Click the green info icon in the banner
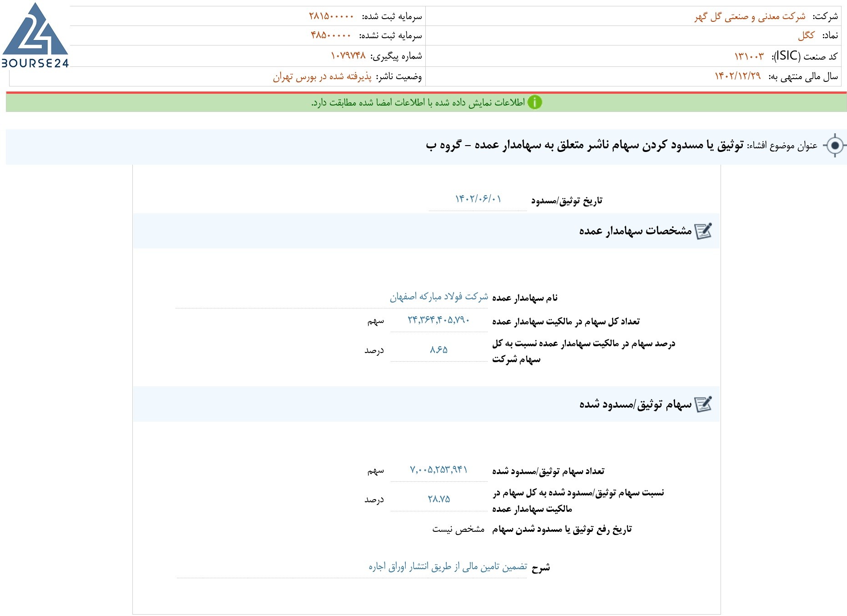Screen dimensions: 847x616 (534, 102)
